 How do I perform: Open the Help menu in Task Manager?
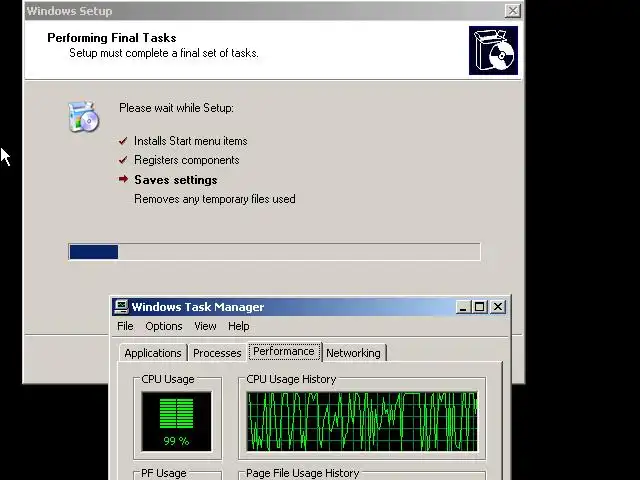coord(238,326)
